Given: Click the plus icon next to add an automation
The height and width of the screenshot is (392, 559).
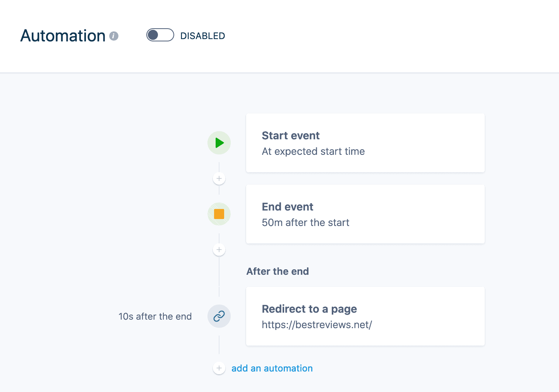Looking at the screenshot, I should click(x=219, y=368).
